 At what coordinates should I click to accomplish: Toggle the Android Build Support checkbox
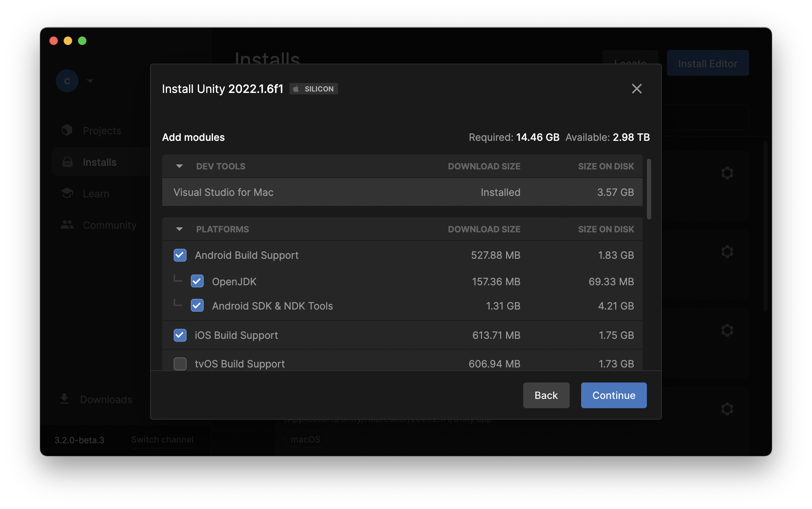[x=179, y=254]
